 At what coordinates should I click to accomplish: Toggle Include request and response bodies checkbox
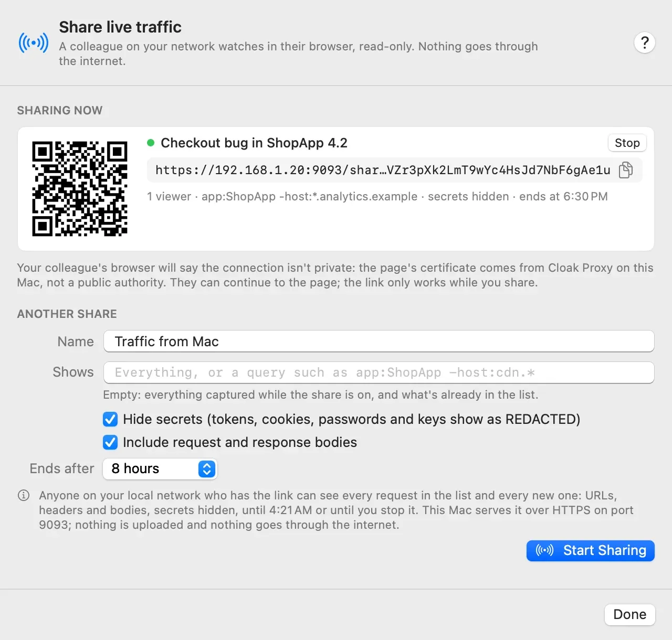pyautogui.click(x=110, y=442)
